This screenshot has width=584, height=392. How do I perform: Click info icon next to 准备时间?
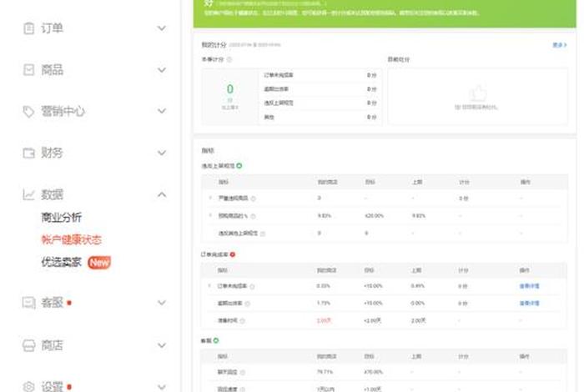[x=243, y=321]
